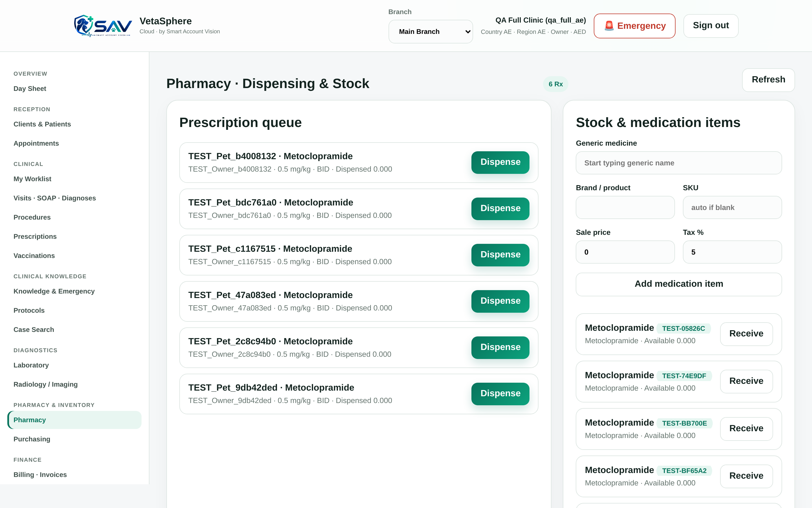
Task: Dispense Metoclopramide for TEST_Pet_47a083ed
Action: click(500, 301)
